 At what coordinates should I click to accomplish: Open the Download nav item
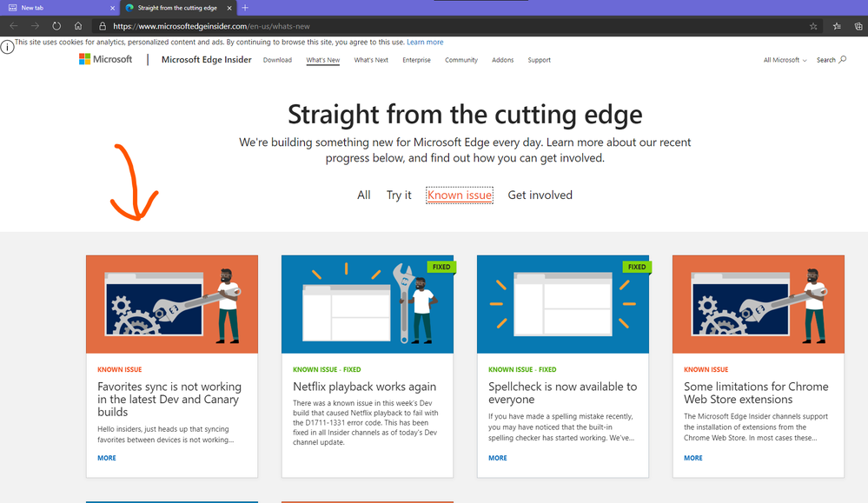click(x=277, y=60)
